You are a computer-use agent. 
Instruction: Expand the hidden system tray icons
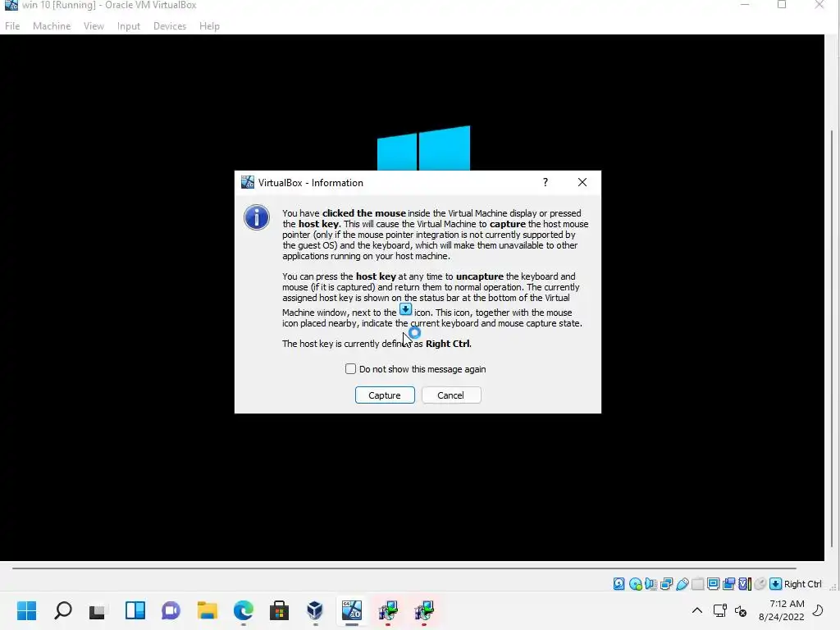pos(697,610)
